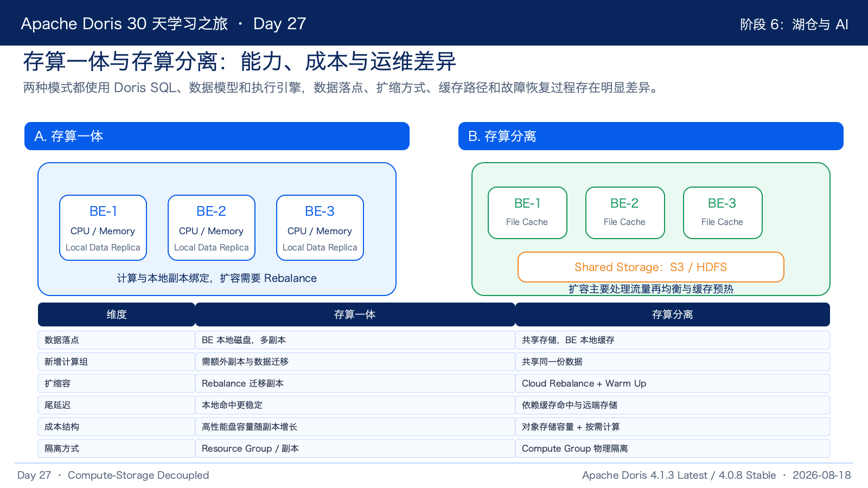868x488 pixels.
Task: Click the 'A. 存算一体' section banner
Action: [x=217, y=136]
